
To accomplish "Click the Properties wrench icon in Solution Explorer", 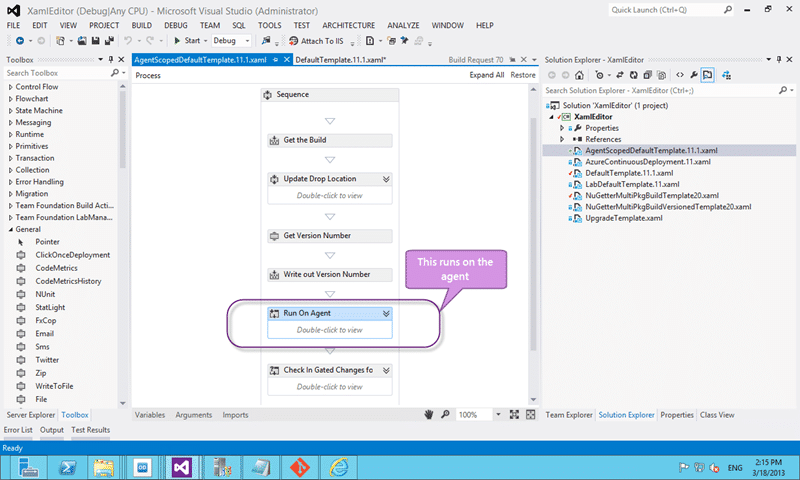I will coord(694,75).
